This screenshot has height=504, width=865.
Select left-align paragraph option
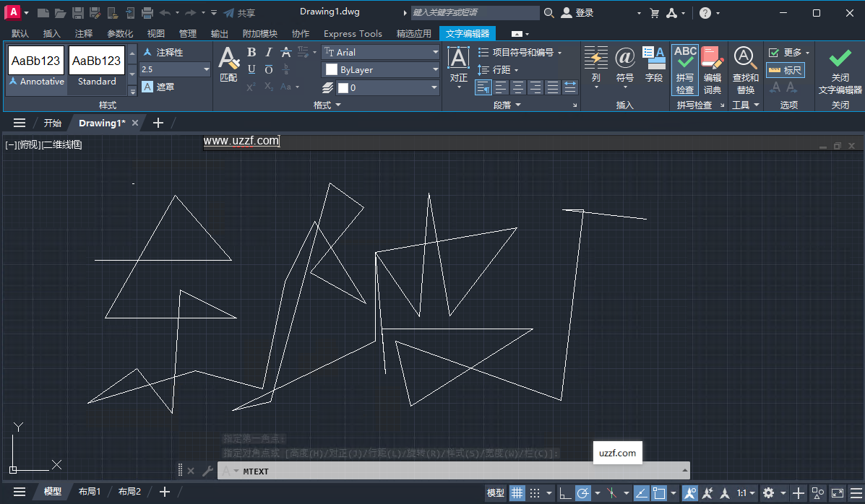[x=483, y=87]
